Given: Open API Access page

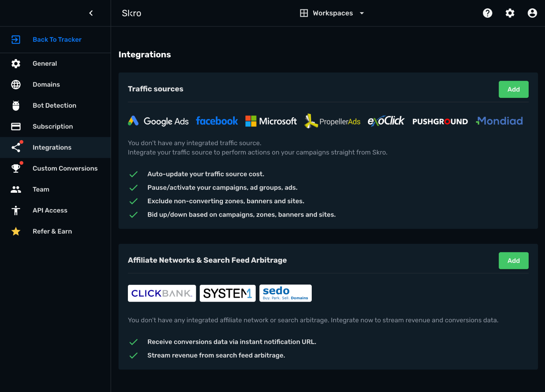Looking at the screenshot, I should click(x=55, y=211).
